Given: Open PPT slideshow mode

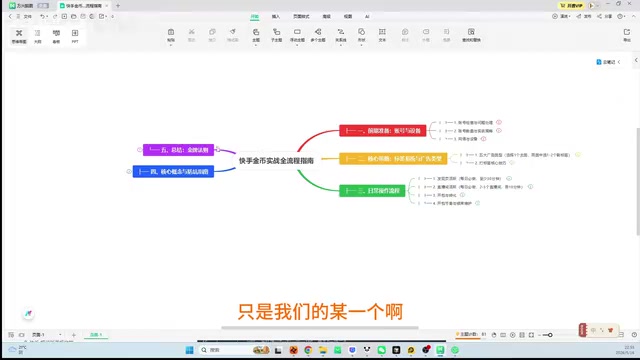Looking at the screenshot, I should tap(75, 36).
